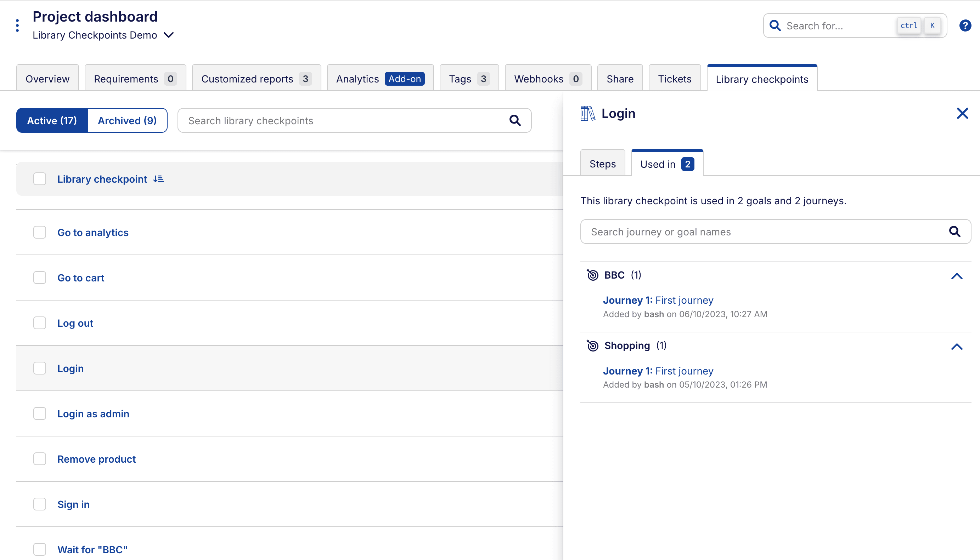Close the Login details panel
980x560 pixels.
(x=962, y=114)
